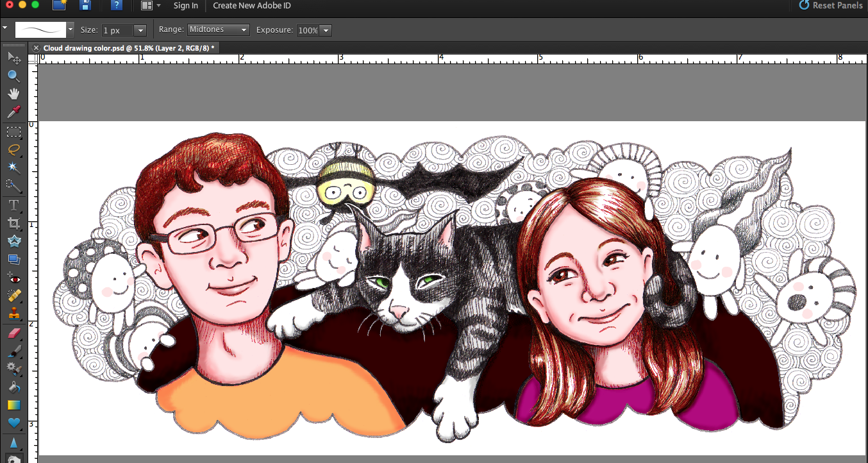Select the Move tool
868x463 pixels.
pyautogui.click(x=13, y=58)
